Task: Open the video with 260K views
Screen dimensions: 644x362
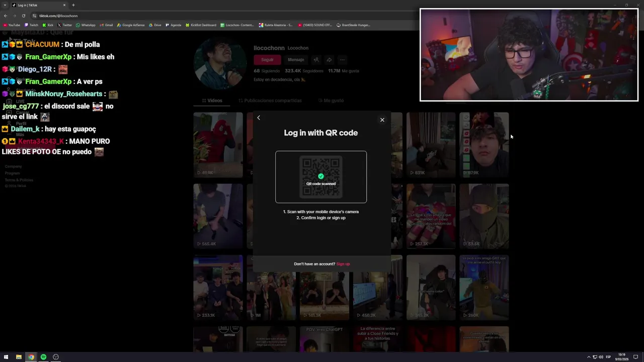Action: [484, 288]
